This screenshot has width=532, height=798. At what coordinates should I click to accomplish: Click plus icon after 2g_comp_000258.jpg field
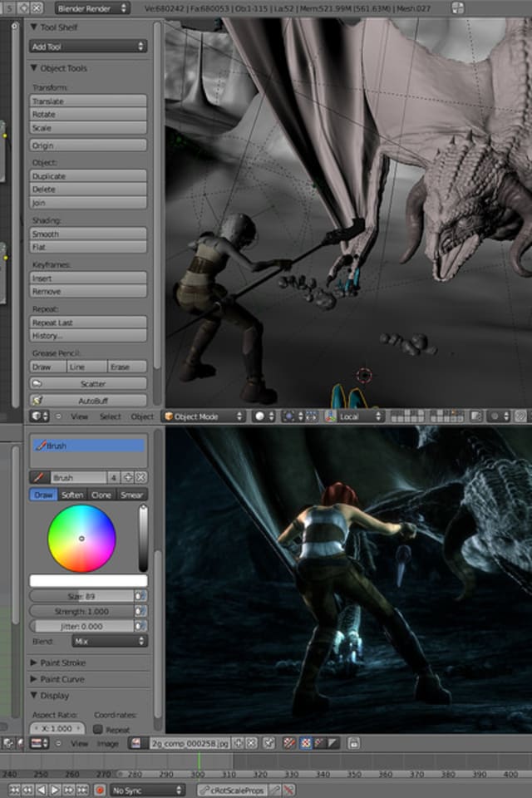(x=239, y=743)
